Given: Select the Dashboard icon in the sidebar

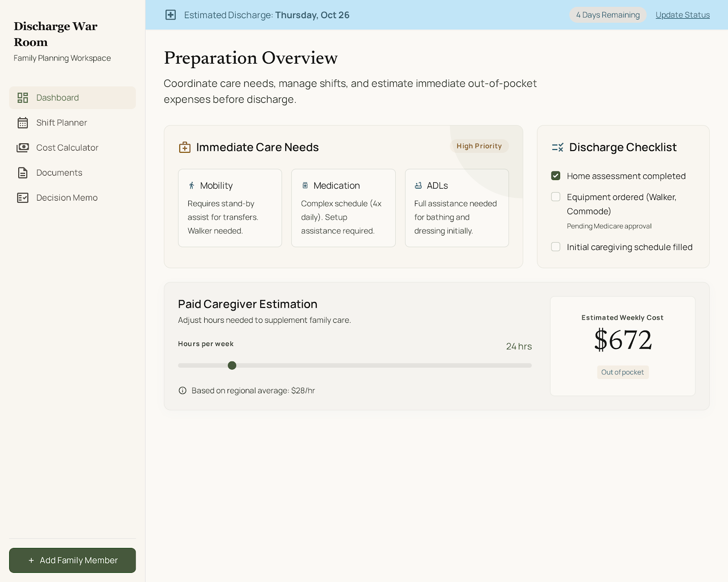Looking at the screenshot, I should 22,98.
